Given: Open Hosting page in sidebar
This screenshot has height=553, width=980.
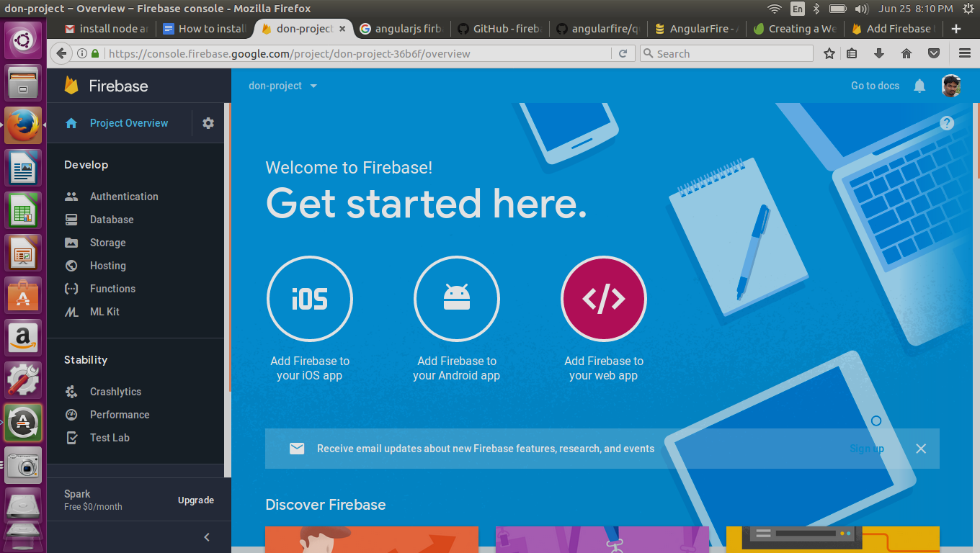Looking at the screenshot, I should tap(108, 266).
